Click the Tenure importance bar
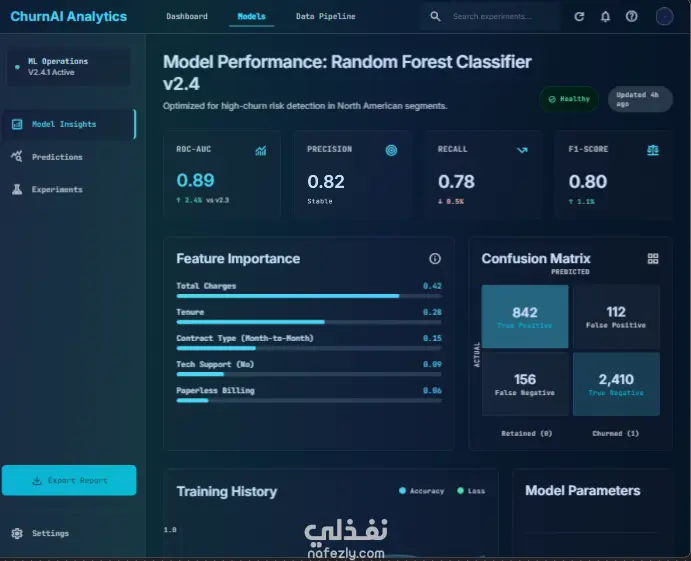The height and width of the screenshot is (561, 691). click(x=308, y=322)
